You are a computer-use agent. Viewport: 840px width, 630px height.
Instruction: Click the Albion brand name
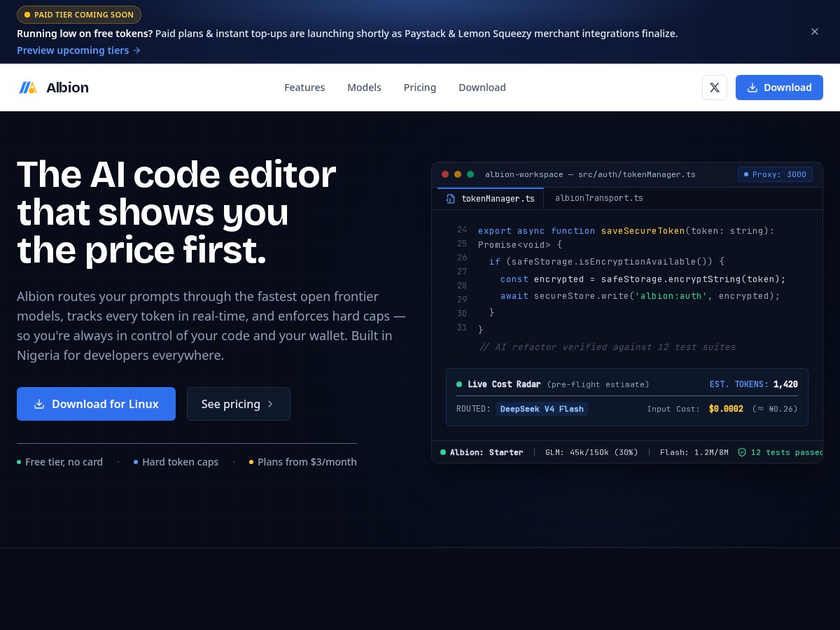tap(67, 87)
